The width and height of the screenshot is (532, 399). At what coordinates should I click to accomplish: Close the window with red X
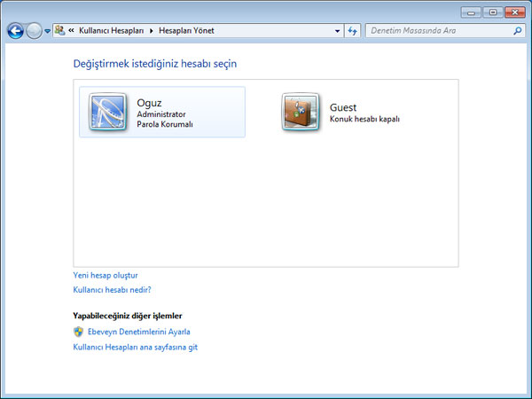[515, 12]
